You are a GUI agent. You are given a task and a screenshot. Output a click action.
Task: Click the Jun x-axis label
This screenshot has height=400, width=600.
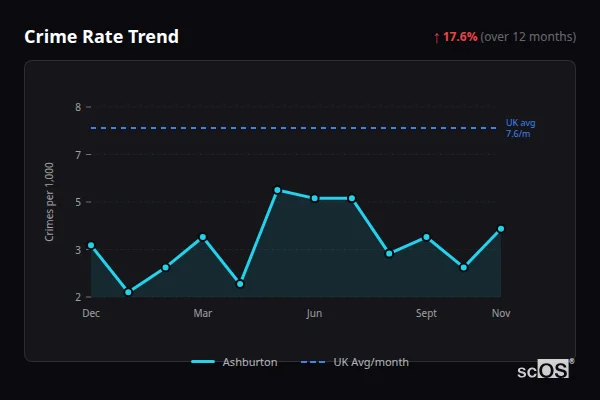pos(314,313)
